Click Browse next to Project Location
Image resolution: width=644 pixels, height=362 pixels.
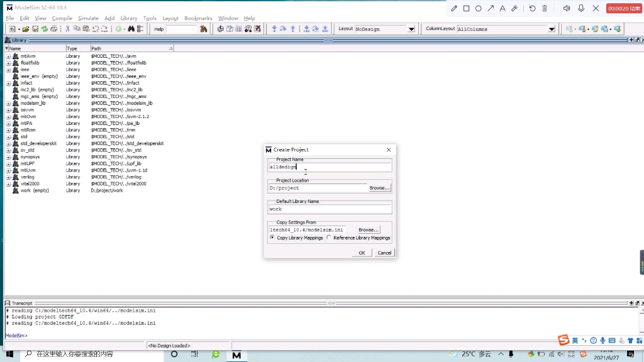coord(379,188)
